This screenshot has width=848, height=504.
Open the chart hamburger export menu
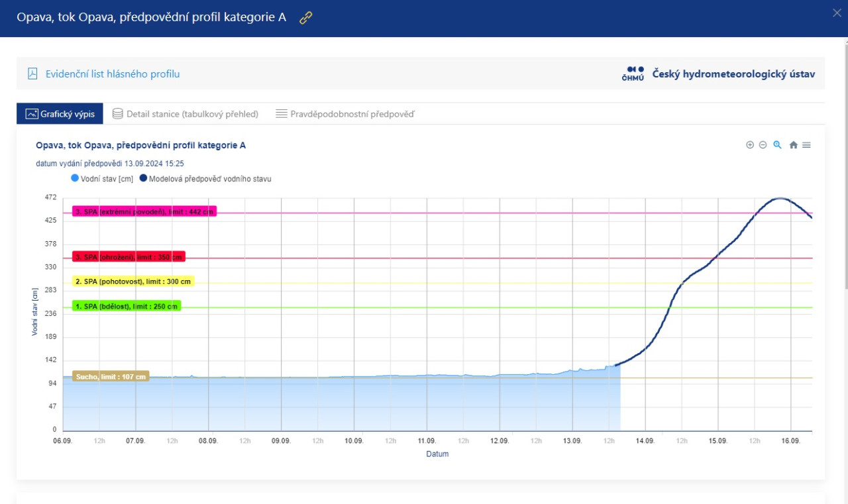pyautogui.click(x=806, y=145)
